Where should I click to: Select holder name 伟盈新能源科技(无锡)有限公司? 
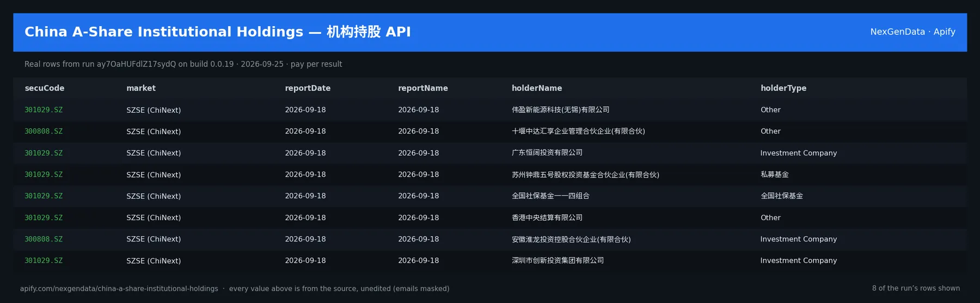(x=560, y=110)
